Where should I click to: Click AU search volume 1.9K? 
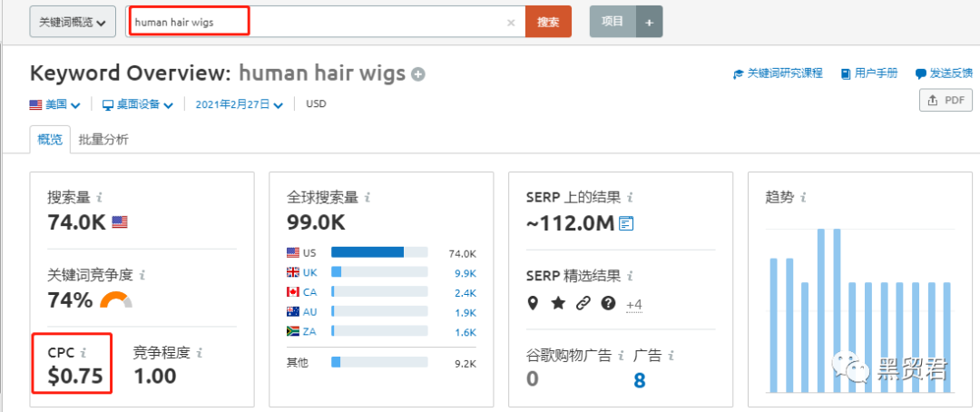click(465, 312)
